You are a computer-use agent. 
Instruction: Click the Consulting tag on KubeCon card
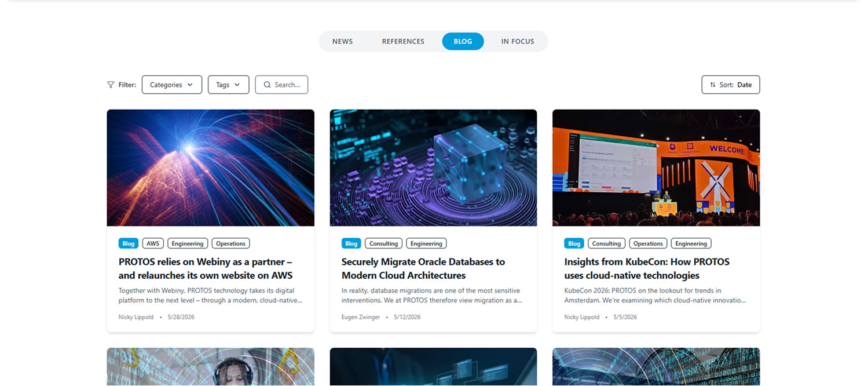click(x=607, y=243)
